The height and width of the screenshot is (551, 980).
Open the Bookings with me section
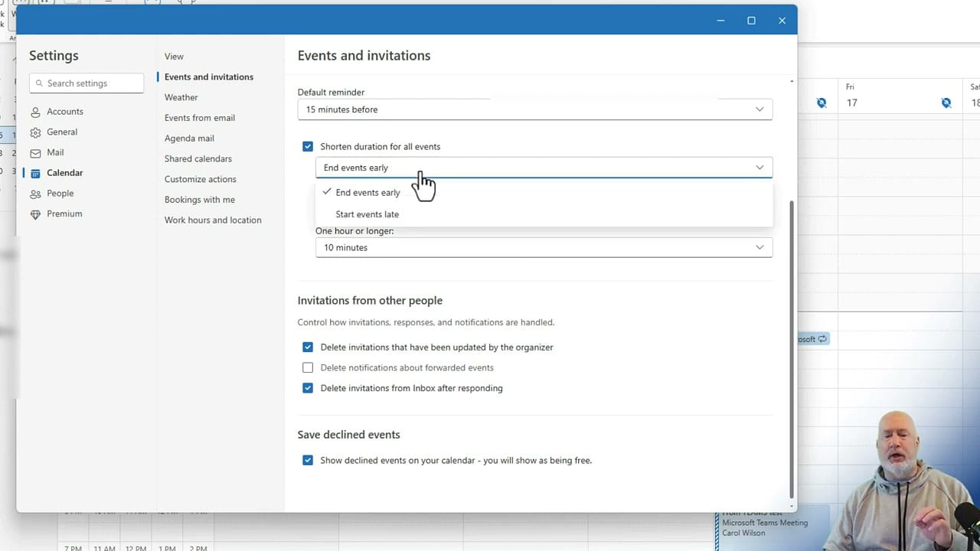200,199
